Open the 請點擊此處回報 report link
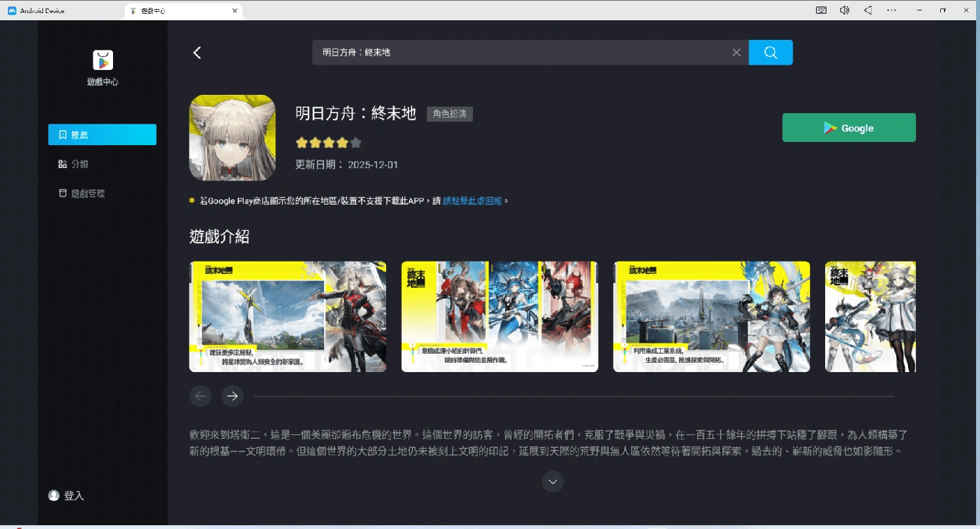This screenshot has width=980, height=529. 472,201
